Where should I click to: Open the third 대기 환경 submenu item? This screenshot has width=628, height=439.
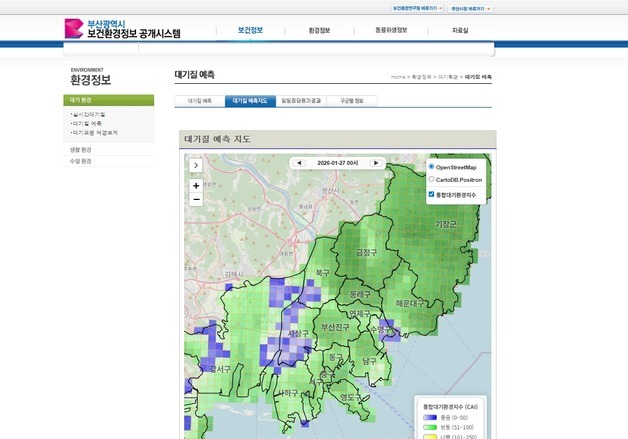(94, 133)
